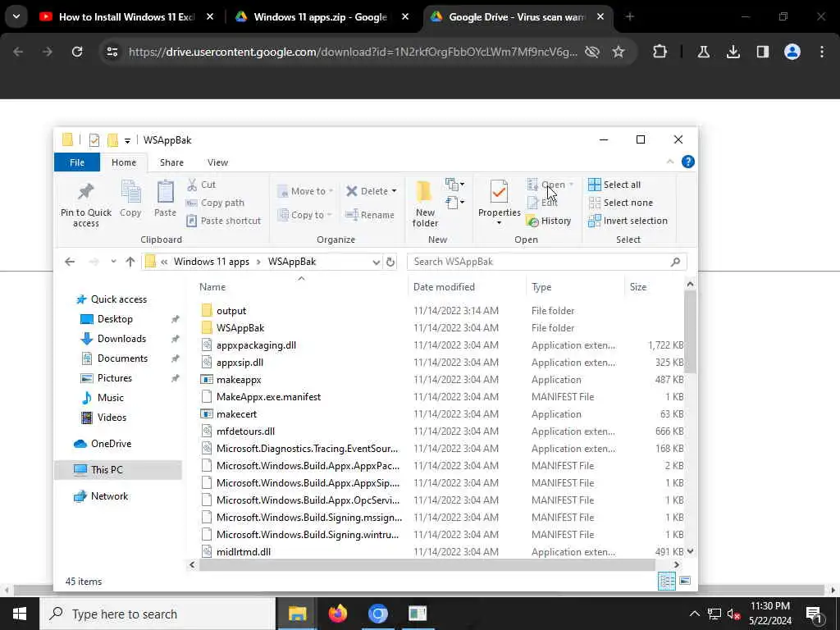Screen dimensions: 840x630
Task: Select makeappx application file
Action: click(x=239, y=380)
